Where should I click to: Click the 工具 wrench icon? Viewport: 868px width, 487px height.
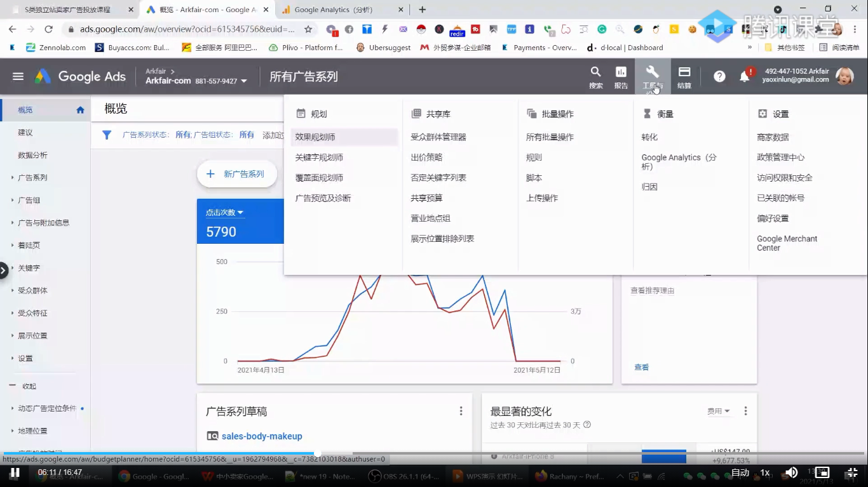[x=652, y=72]
